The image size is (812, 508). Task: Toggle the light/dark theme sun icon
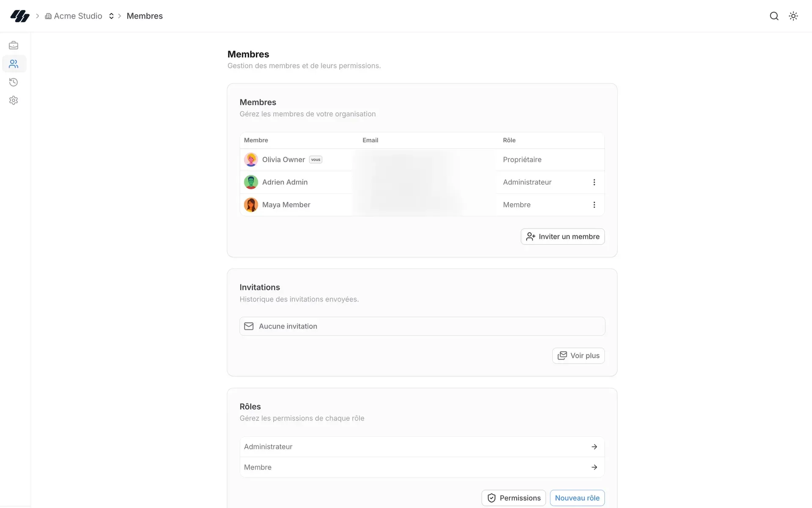(793, 16)
